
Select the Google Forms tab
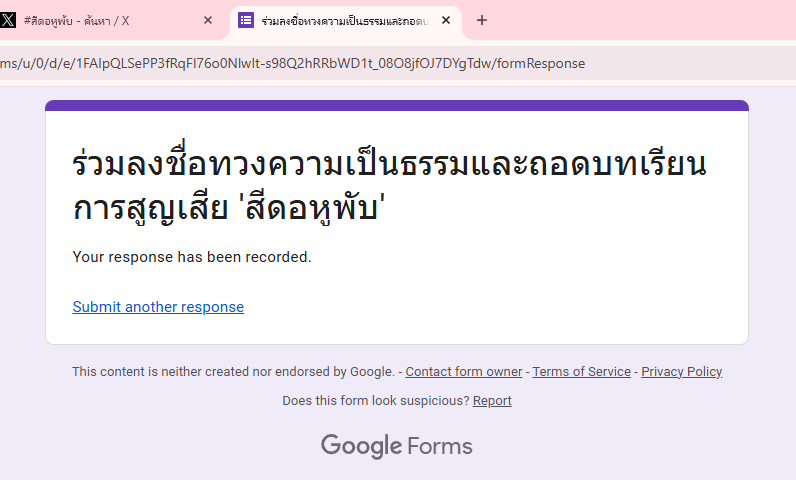345,20
